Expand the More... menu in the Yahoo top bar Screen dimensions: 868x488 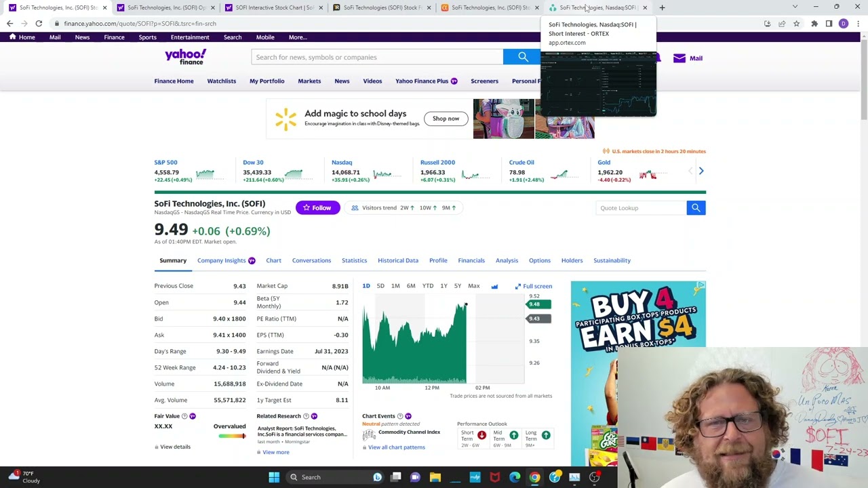[x=297, y=37]
